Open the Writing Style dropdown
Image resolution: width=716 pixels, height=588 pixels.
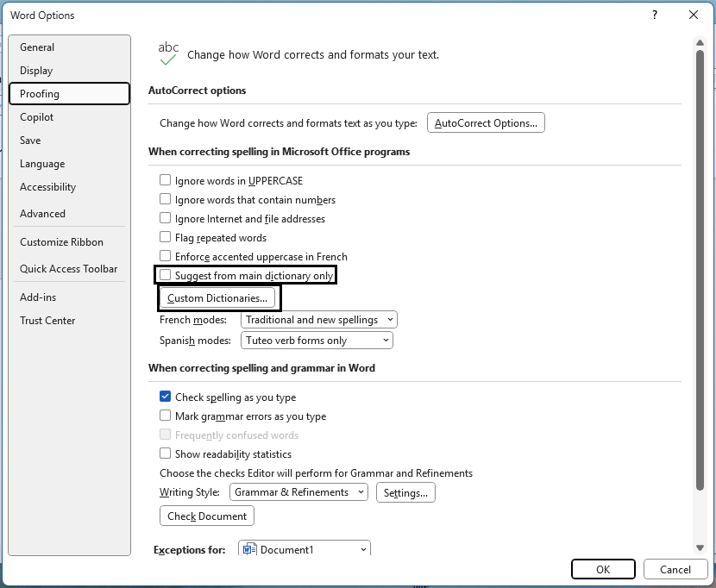click(298, 492)
